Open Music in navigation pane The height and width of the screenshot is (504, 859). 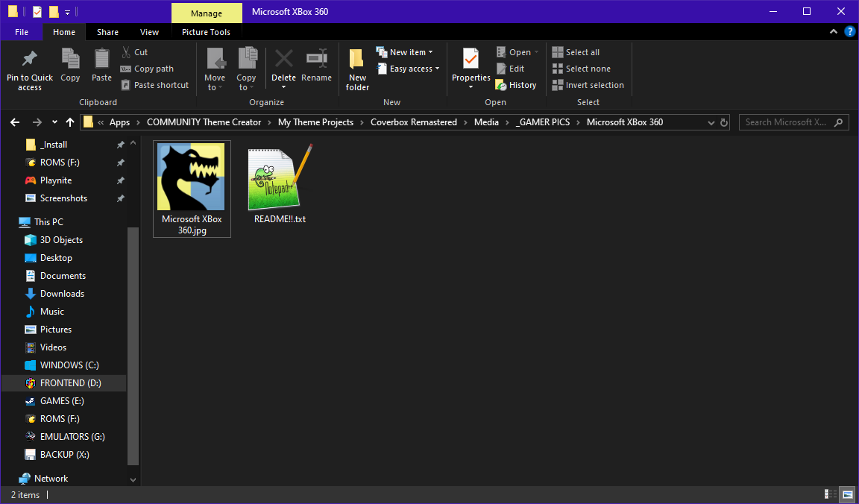(x=52, y=311)
